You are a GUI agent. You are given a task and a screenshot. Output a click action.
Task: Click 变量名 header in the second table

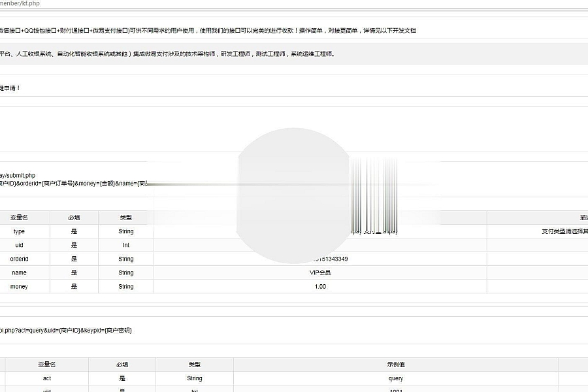[x=47, y=365]
